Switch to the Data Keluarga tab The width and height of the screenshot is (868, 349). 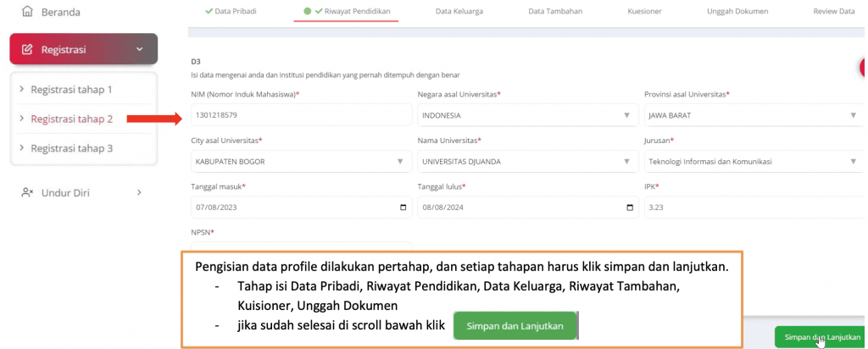point(460,12)
